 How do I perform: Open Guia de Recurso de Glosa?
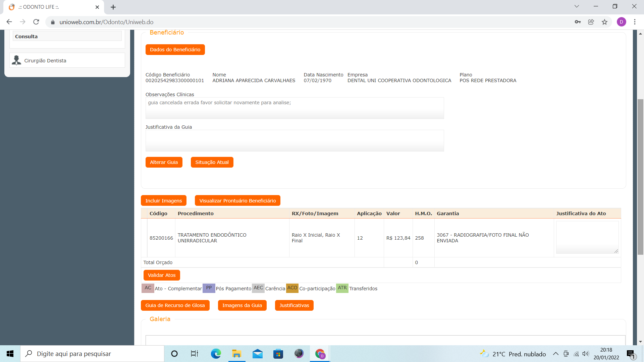coord(175,305)
